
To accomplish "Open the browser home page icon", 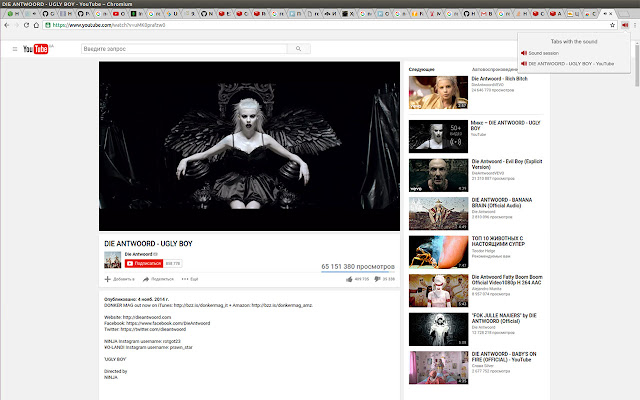I will pos(36,25).
